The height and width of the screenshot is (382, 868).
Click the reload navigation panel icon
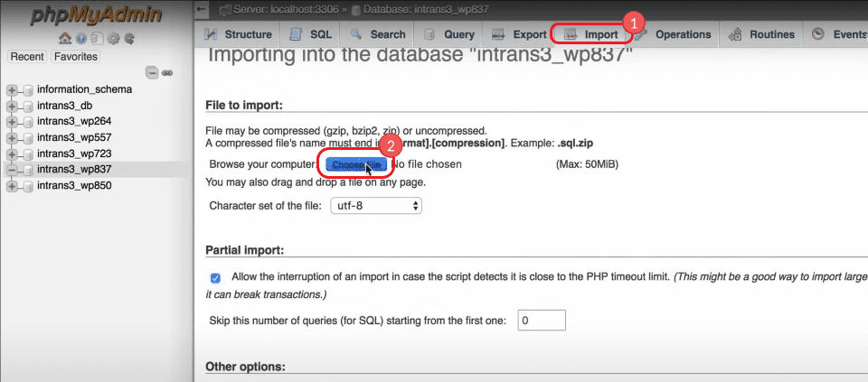click(x=129, y=39)
